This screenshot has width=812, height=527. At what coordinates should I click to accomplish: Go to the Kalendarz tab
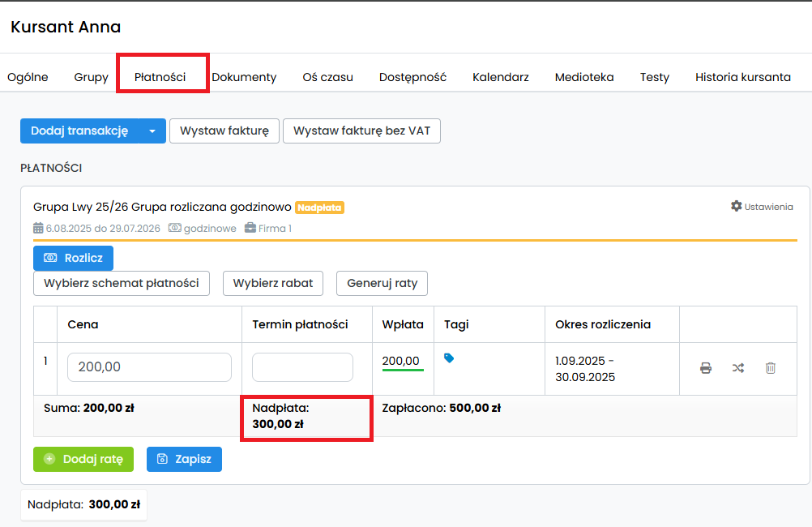coord(501,77)
